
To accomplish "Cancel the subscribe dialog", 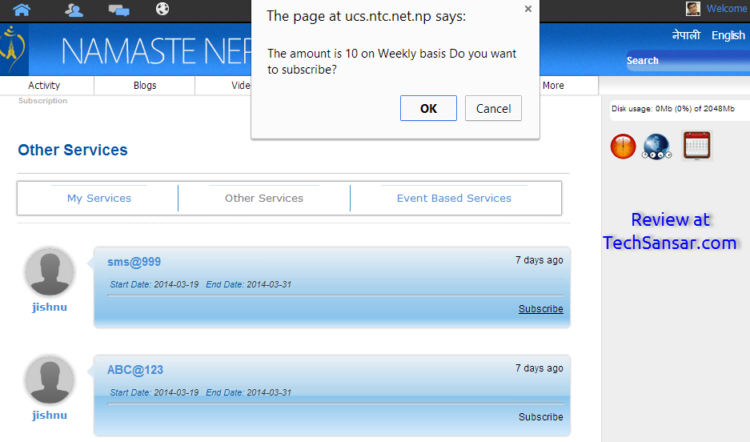I will click(x=493, y=109).
